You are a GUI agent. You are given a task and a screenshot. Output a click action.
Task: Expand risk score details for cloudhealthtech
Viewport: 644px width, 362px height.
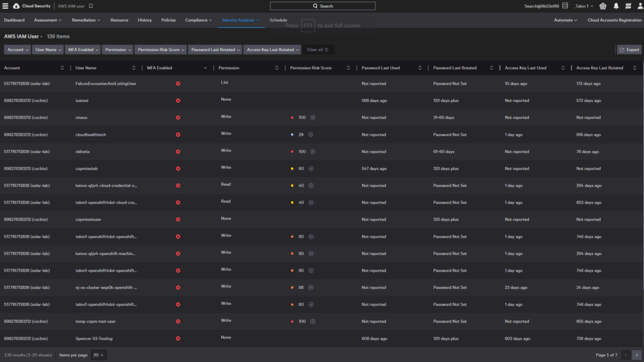[x=311, y=135]
